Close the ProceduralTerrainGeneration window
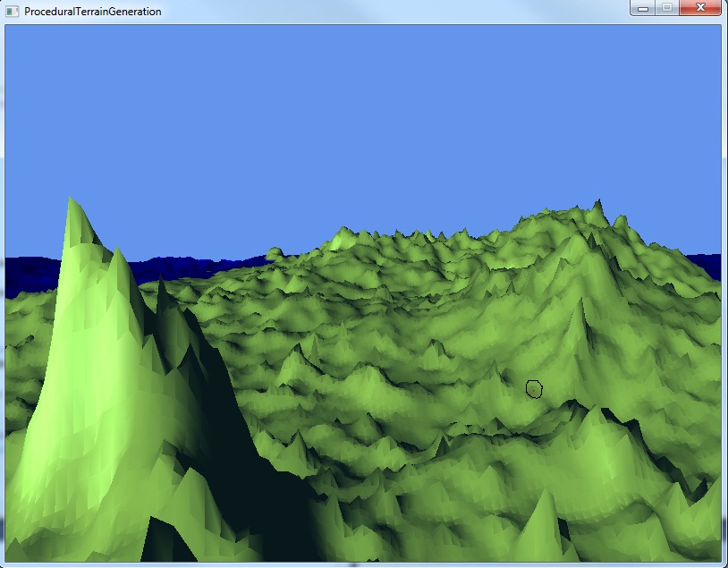728x568 pixels. pos(699,8)
